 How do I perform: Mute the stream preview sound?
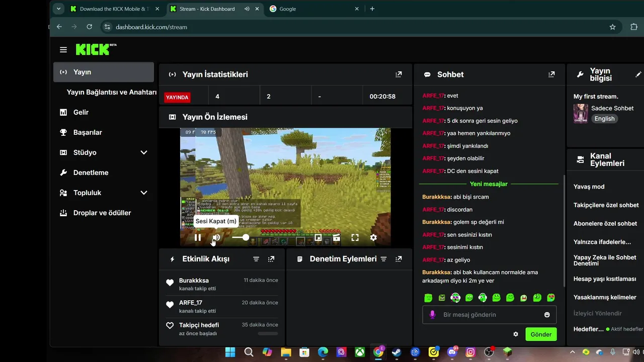[216, 237]
